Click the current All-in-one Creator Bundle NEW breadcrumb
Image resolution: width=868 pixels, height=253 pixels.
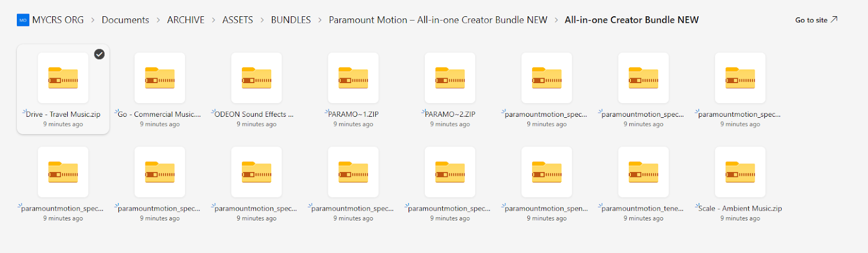tap(631, 20)
